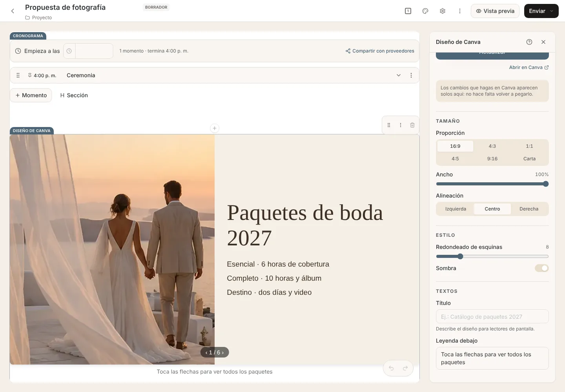Open the Canva block three-dot options

[401, 125]
